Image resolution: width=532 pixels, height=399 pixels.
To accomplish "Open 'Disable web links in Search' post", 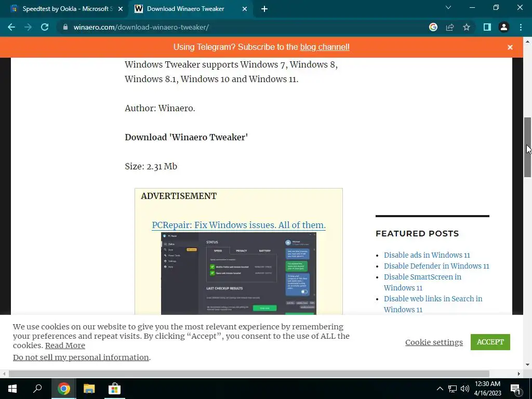I will [x=433, y=304].
